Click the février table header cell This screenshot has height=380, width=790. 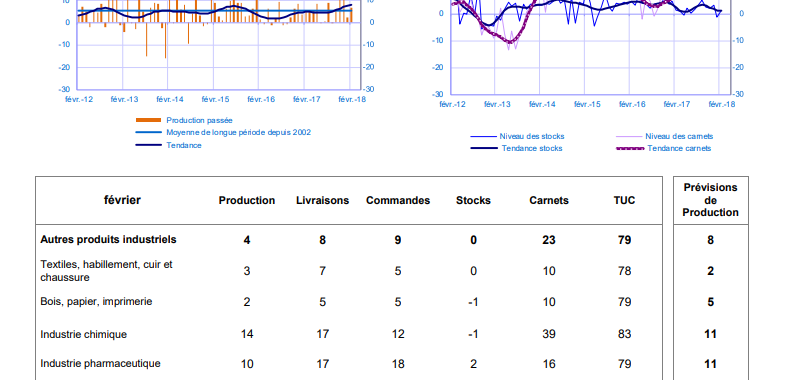122,200
